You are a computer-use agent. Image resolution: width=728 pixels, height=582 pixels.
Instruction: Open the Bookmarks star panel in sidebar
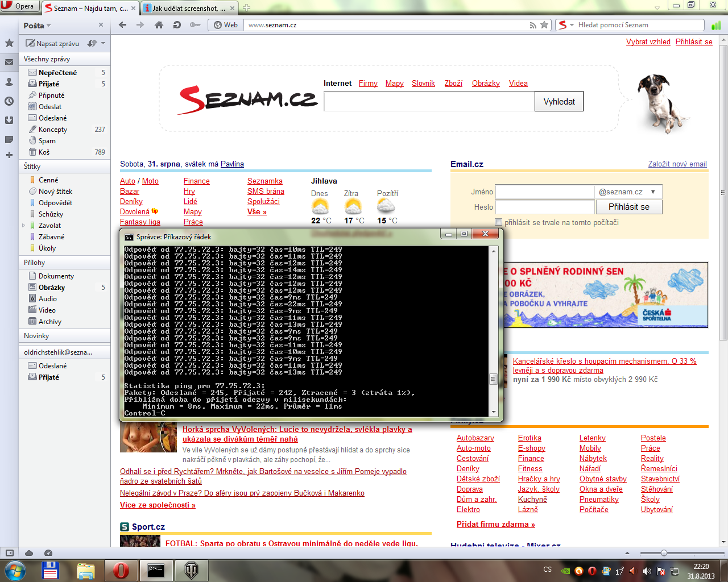[9, 43]
